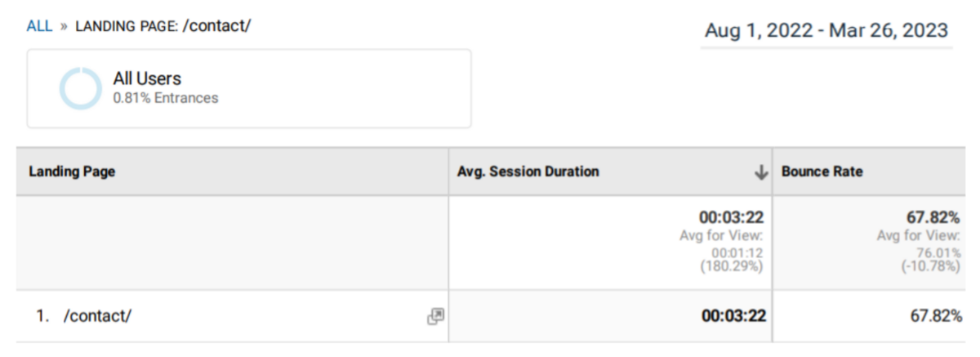Click the descending sort arrow icon

point(761,172)
